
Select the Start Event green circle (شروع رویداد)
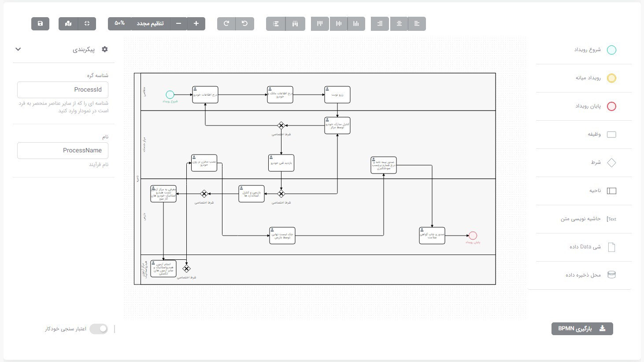click(611, 50)
